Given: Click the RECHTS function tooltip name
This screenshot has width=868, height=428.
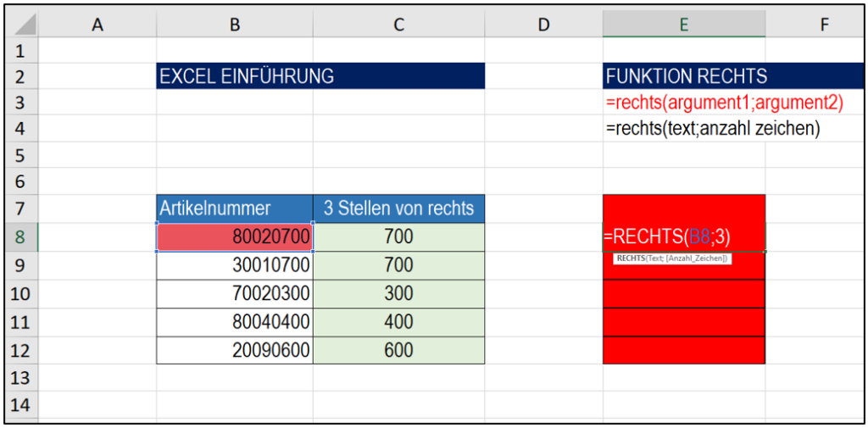Looking at the screenshot, I should coord(632,258).
